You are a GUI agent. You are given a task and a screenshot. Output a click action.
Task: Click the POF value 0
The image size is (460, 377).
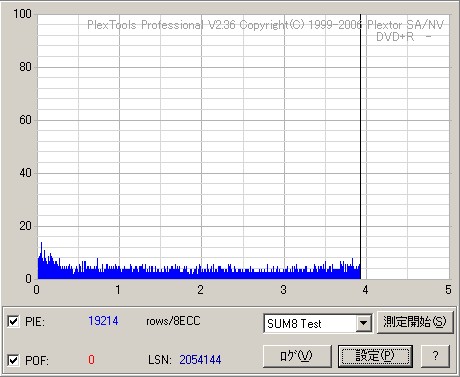[x=91, y=360]
